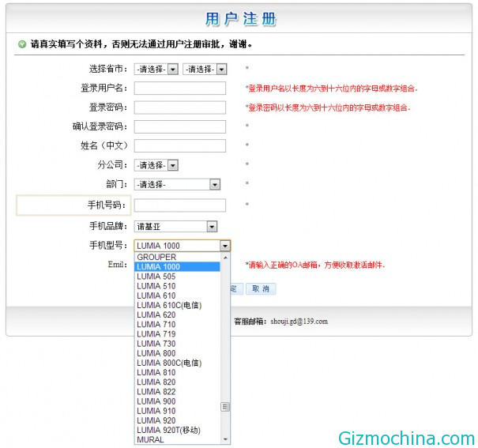Choose LUMIA 610C(电信) from the list
The width and height of the screenshot is (478, 448).
[x=177, y=305]
